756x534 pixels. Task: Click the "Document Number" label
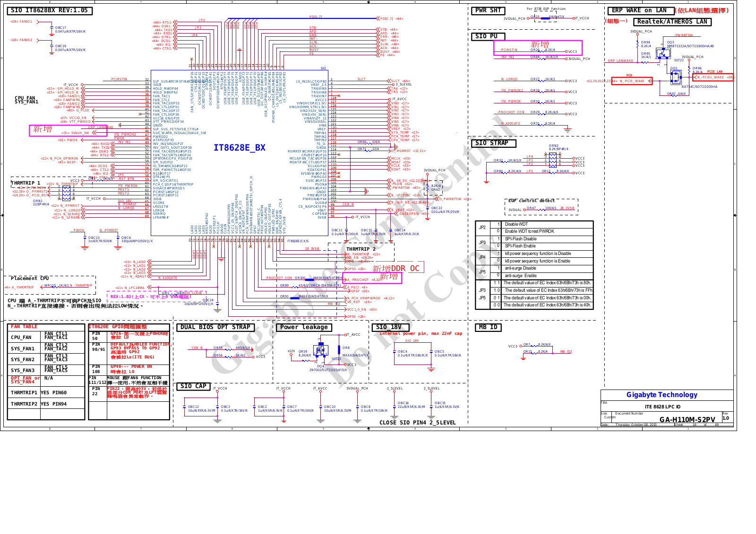(x=629, y=414)
